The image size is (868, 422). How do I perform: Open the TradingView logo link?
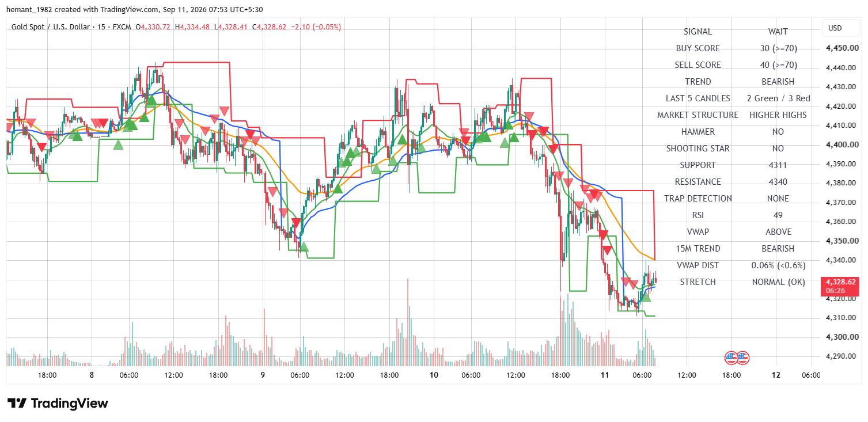58,404
